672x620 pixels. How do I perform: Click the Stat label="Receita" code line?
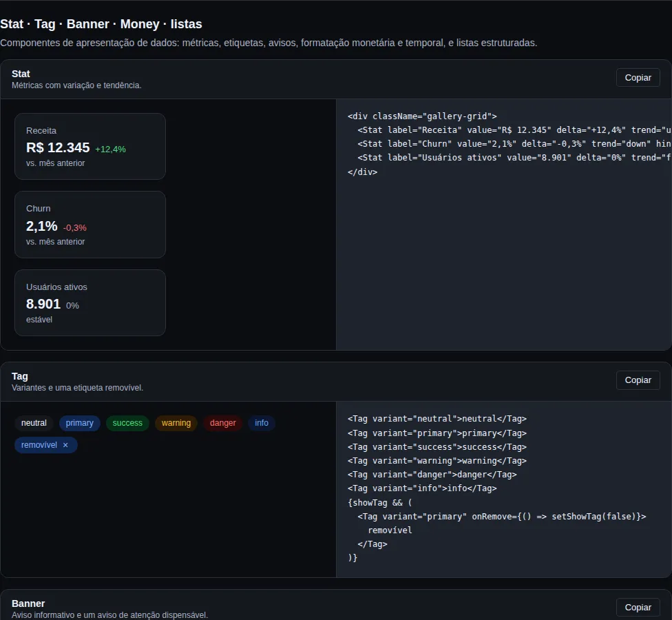tap(514, 130)
